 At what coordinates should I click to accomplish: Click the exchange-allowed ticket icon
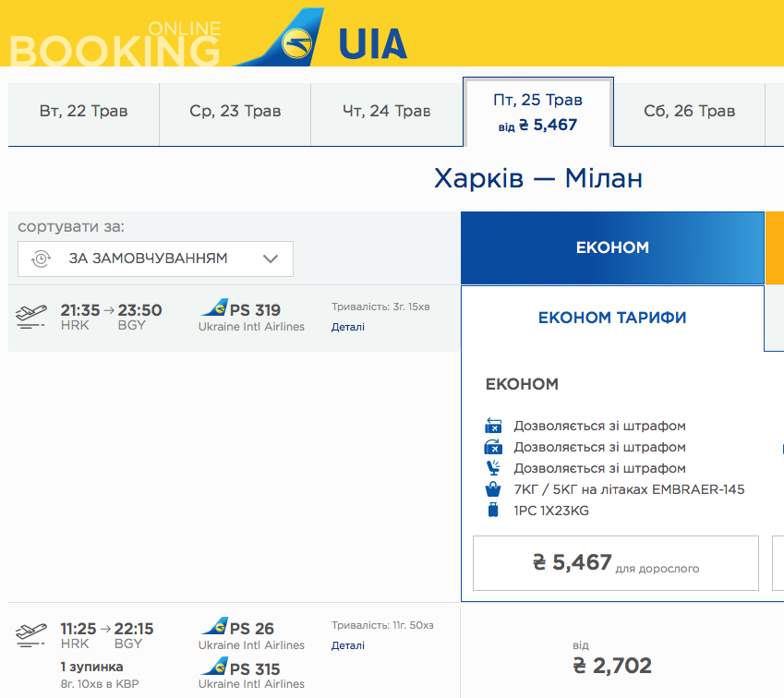(492, 427)
